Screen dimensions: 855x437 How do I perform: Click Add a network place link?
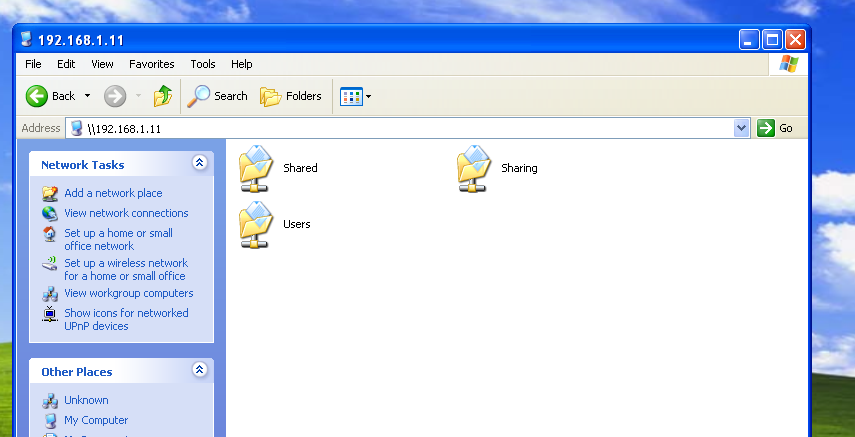click(x=113, y=193)
